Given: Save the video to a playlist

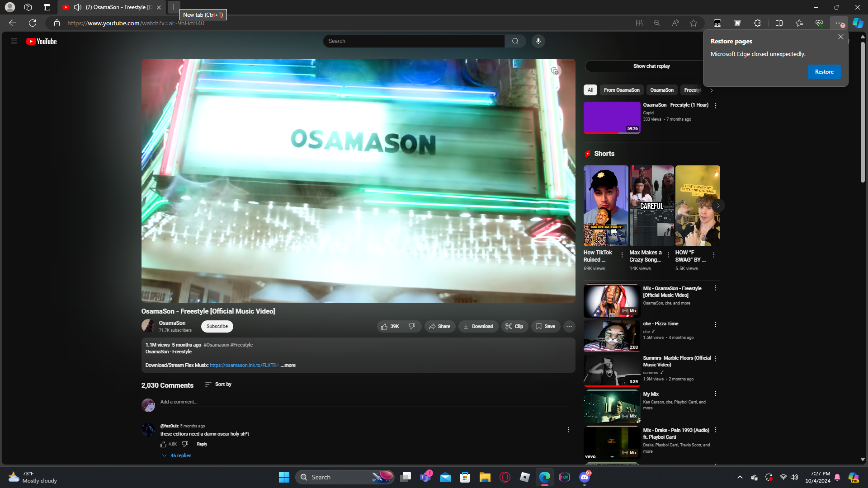Looking at the screenshot, I should 546,326.
